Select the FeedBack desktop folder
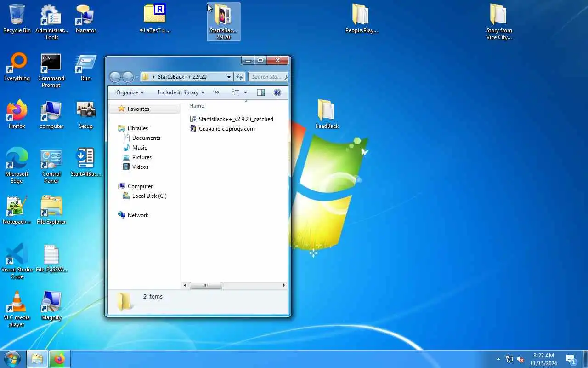588x368 pixels. (327, 115)
